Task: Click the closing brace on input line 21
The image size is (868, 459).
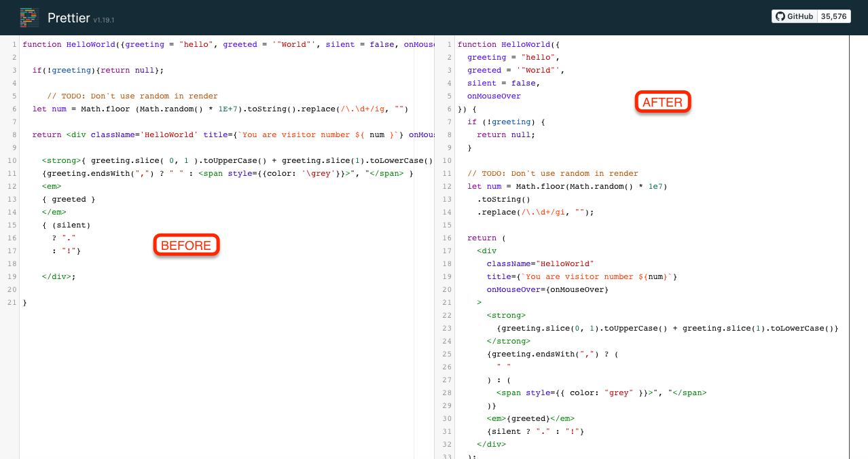Action: point(24,302)
